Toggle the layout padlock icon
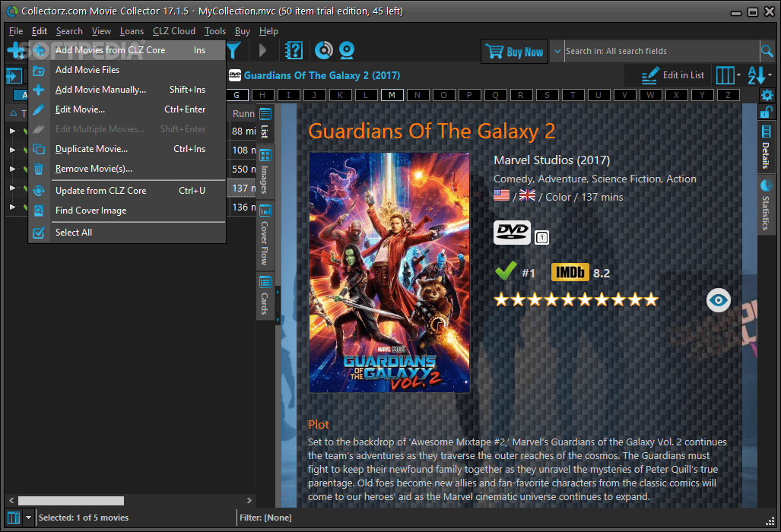This screenshot has width=781, height=532. point(766,112)
